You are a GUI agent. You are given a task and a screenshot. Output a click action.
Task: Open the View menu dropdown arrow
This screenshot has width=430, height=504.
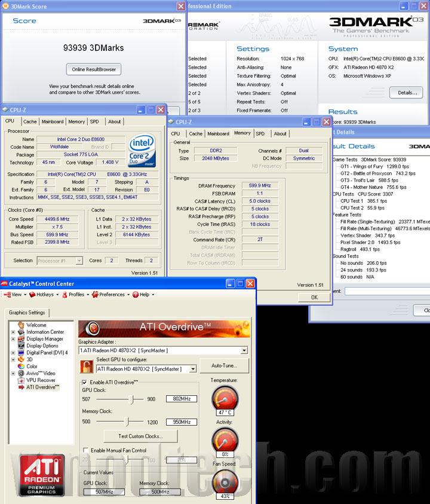click(25, 294)
